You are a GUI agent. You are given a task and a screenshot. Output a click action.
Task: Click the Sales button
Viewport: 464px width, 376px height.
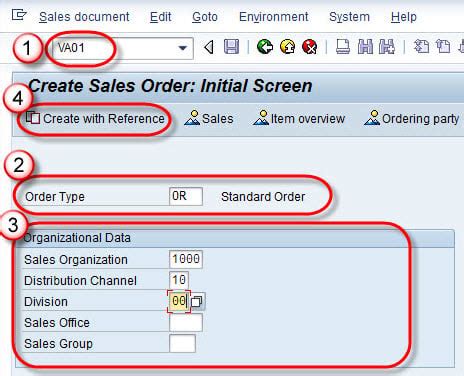coord(209,118)
